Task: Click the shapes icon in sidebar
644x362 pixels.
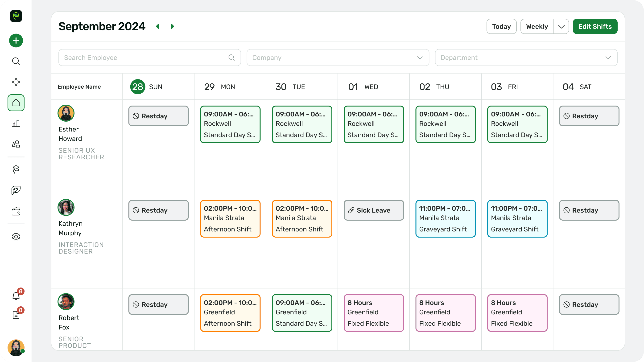Action: [x=16, y=144]
